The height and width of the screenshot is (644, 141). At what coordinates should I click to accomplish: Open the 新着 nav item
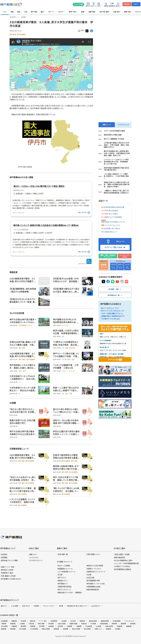point(12,12)
